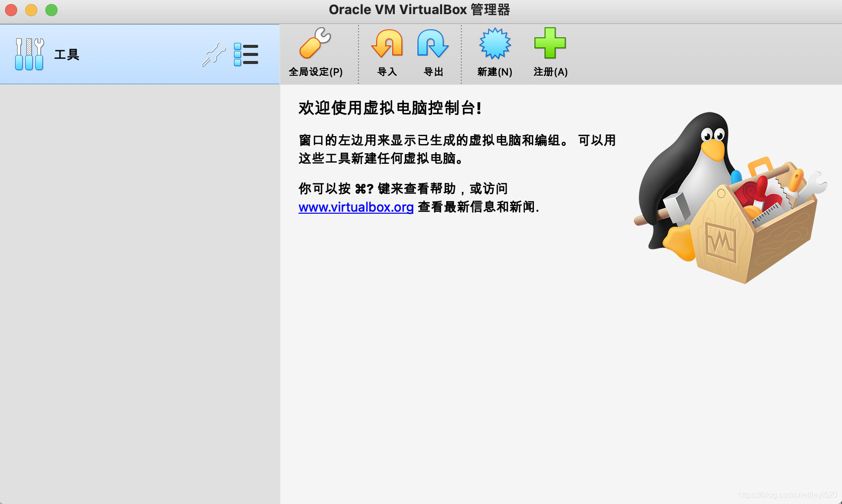Open the tools list menu icon
842x504 pixels.
[x=246, y=54]
